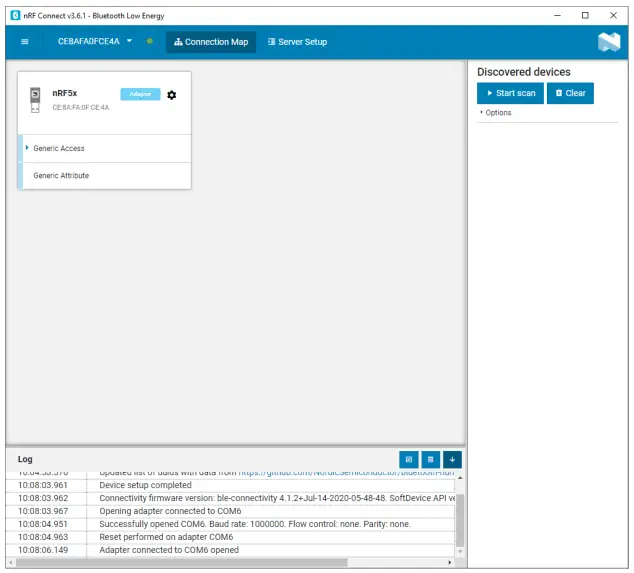Maximize the nRF Connect window
Viewport: 634px width, 573px height.
point(585,16)
